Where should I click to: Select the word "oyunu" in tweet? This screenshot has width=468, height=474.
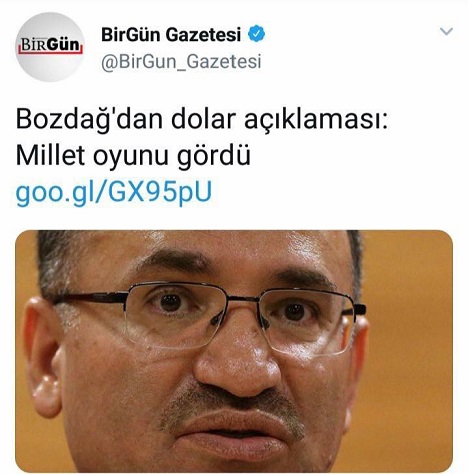130,158
